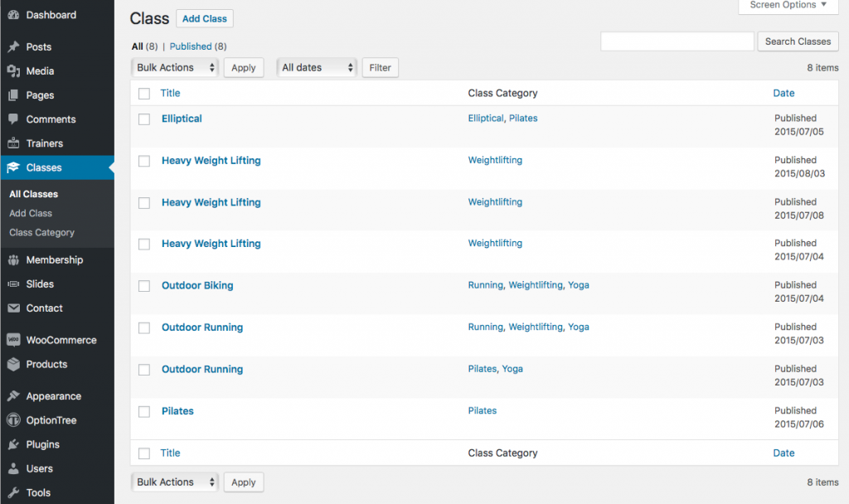Go to Membership in the sidebar
The width and height of the screenshot is (849, 504).
55,260
